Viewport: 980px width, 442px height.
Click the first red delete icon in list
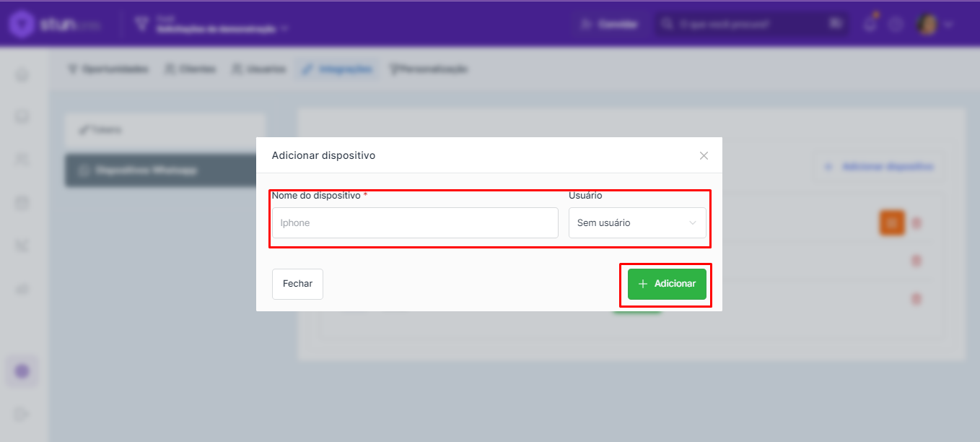[x=916, y=222]
